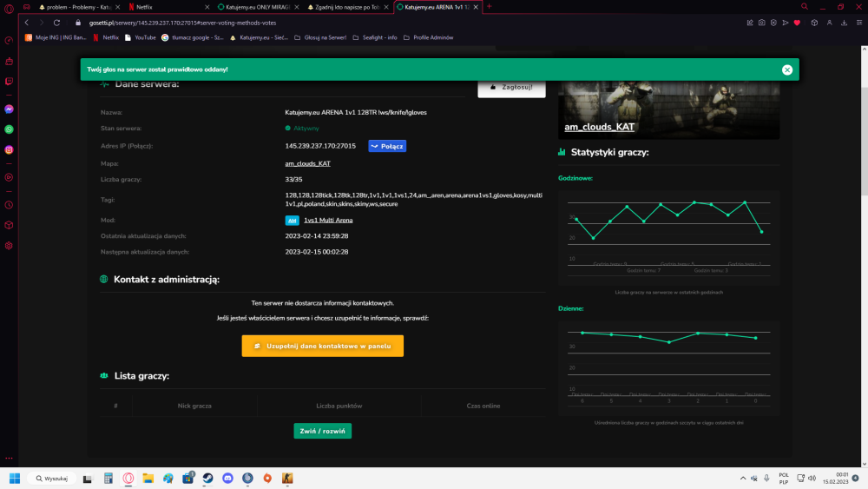Click the am_clouds_KAT map thumbnail image
Image resolution: width=868 pixels, height=489 pixels.
pos(668,109)
